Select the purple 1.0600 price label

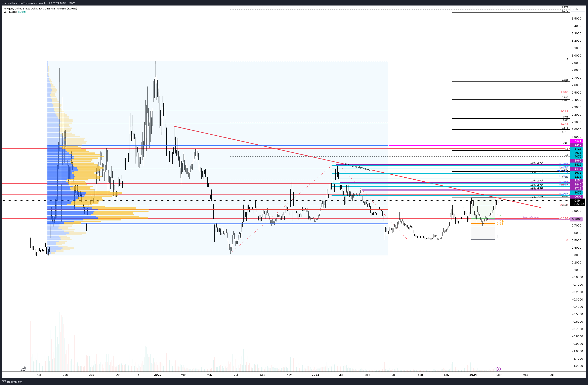tap(577, 197)
